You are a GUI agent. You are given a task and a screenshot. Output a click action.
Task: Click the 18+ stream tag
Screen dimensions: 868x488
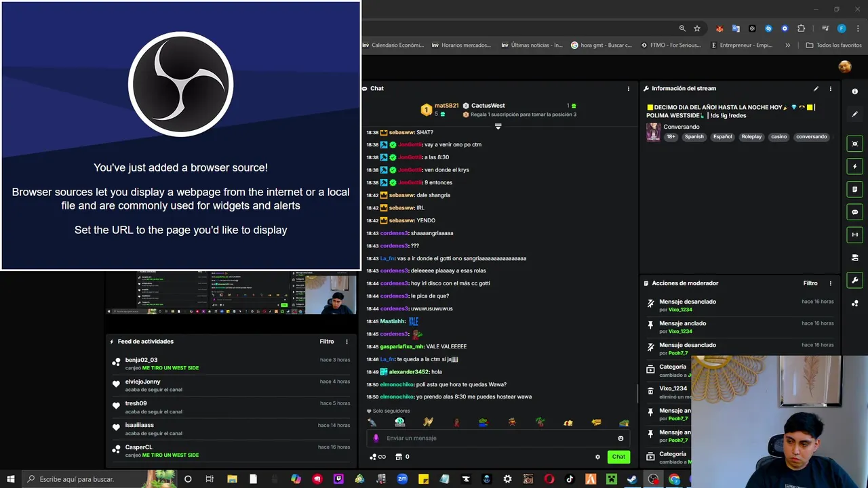[x=671, y=137]
